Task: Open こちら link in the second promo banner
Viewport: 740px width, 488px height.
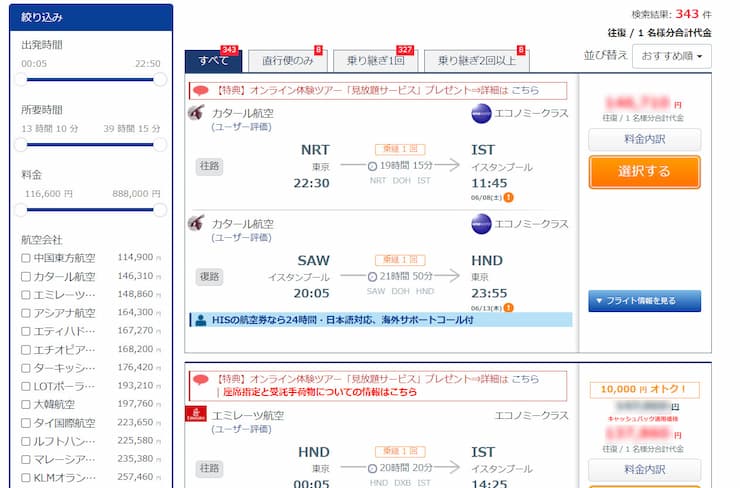Action: (525, 379)
